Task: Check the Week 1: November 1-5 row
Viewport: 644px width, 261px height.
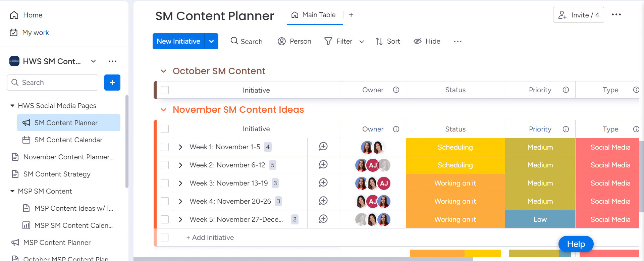Action: tap(165, 147)
